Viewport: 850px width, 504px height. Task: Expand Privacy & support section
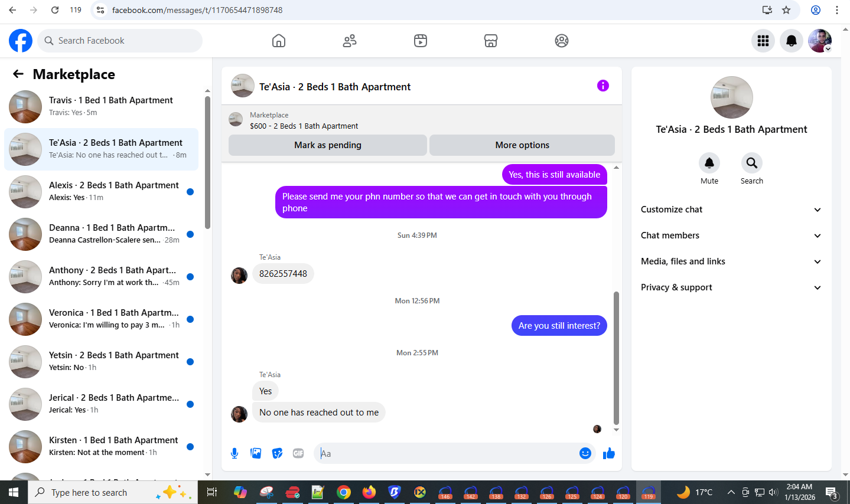[731, 287]
